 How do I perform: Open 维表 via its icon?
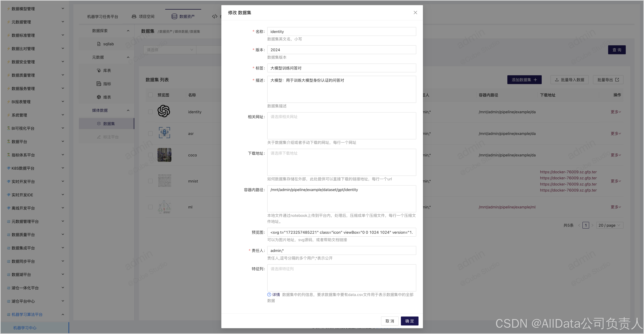click(99, 97)
